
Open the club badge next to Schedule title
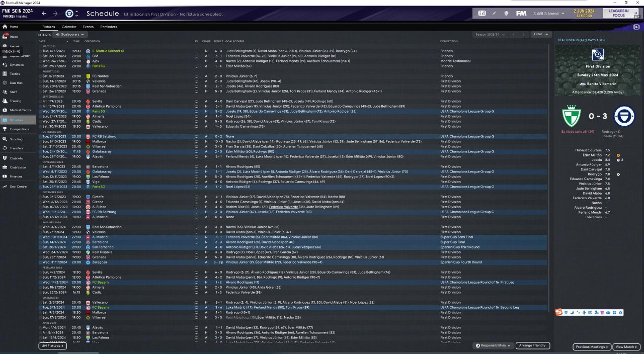tap(69, 13)
